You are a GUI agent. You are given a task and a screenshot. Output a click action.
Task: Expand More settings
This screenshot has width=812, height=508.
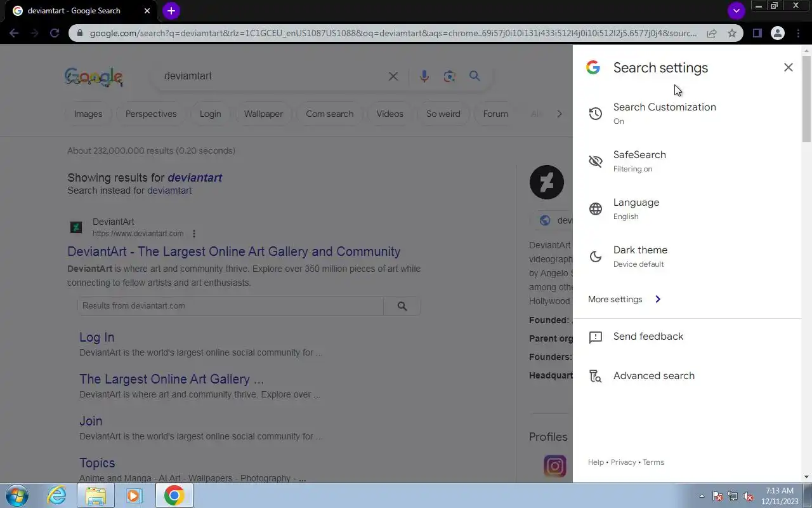[x=625, y=299]
